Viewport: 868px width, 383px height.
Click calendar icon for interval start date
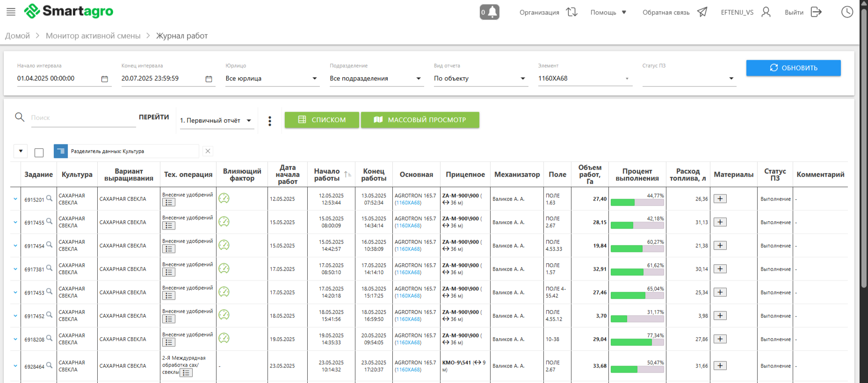[105, 79]
